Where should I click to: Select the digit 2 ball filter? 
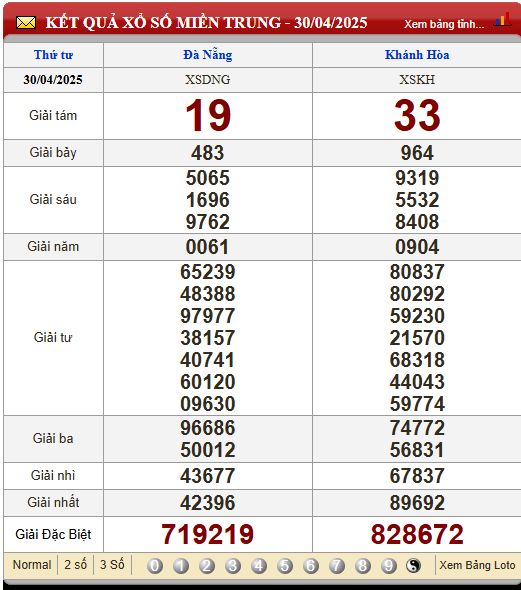[x=207, y=566]
